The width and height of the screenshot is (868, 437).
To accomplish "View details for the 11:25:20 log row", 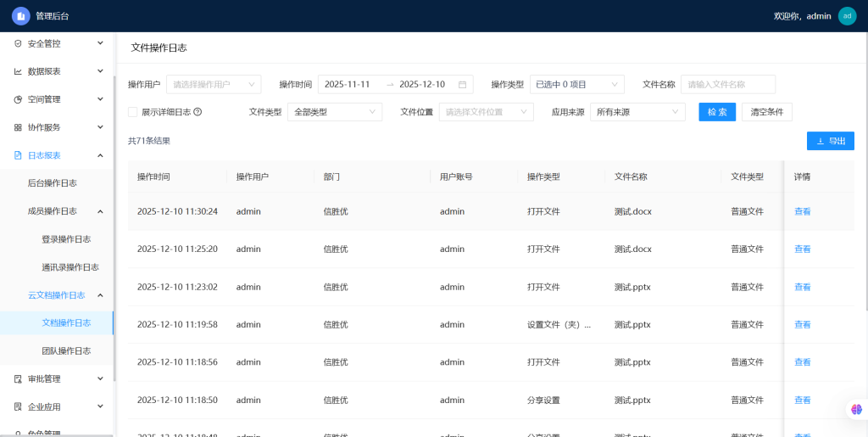I will click(x=802, y=249).
